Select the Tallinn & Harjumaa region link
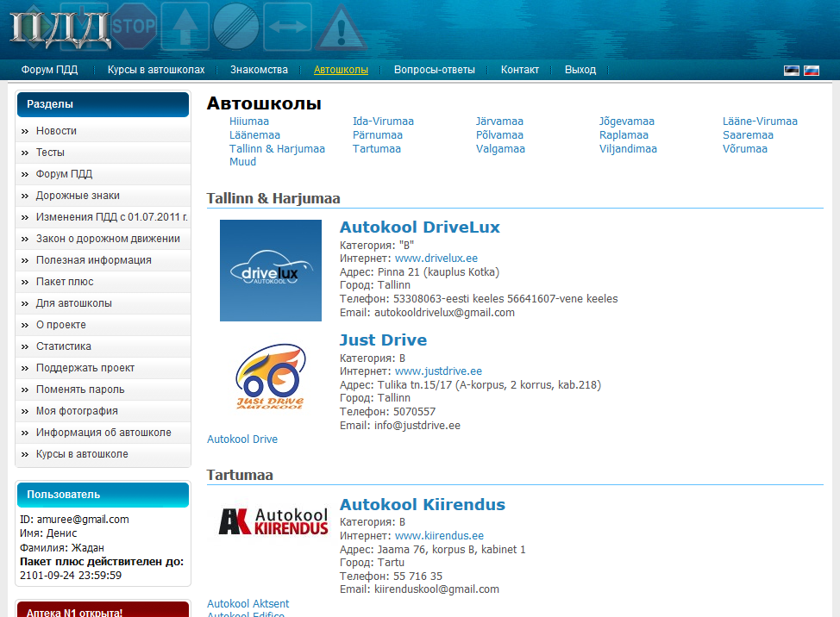 pos(277,149)
